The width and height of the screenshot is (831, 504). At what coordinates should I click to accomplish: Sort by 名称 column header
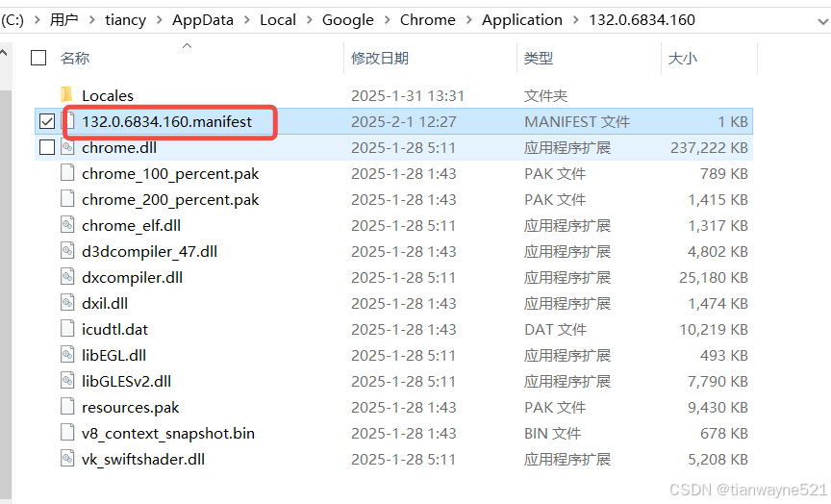75,58
